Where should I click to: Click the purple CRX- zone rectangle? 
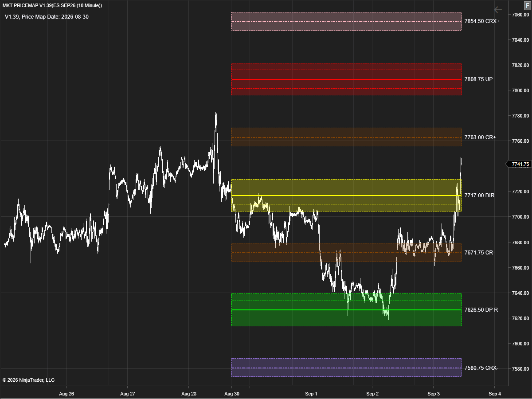[x=346, y=368]
